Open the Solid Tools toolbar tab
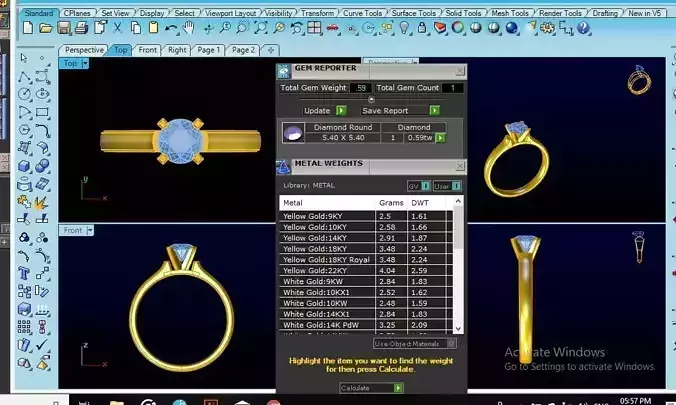This screenshot has width=676, height=405. [463, 13]
